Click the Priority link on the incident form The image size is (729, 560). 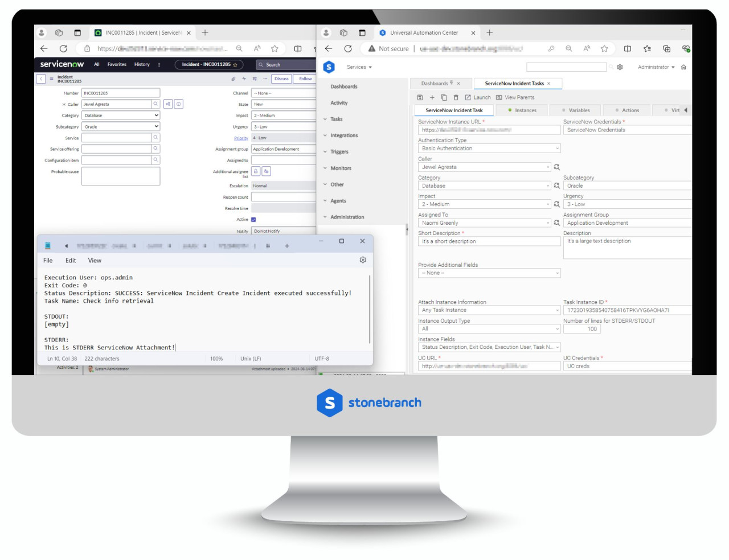pos(241,138)
